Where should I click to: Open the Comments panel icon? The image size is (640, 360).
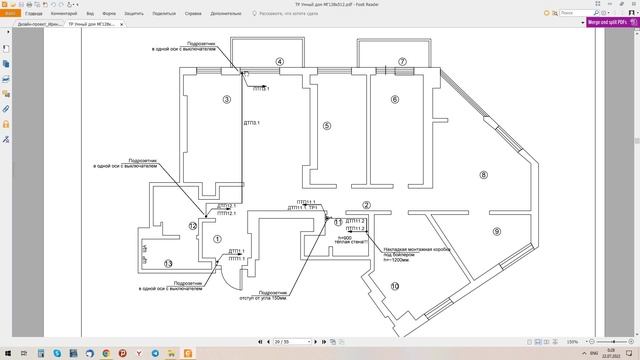tap(6, 94)
